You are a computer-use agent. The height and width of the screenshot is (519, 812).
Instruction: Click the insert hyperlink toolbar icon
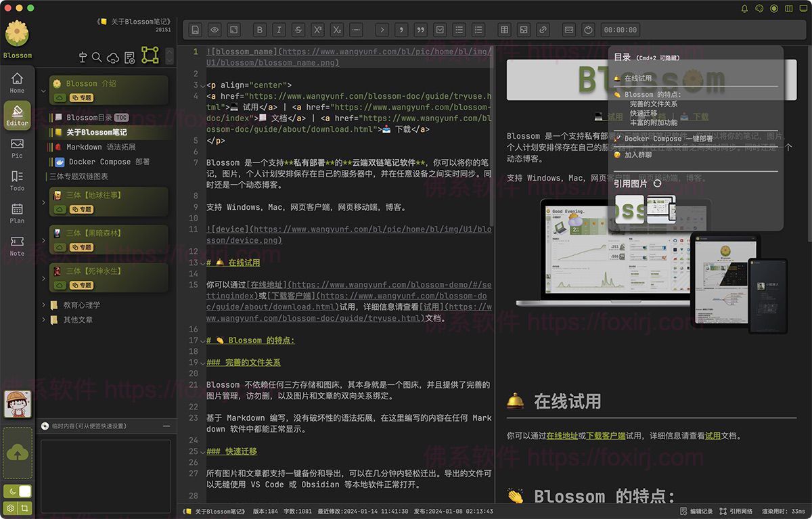pyautogui.click(x=542, y=30)
